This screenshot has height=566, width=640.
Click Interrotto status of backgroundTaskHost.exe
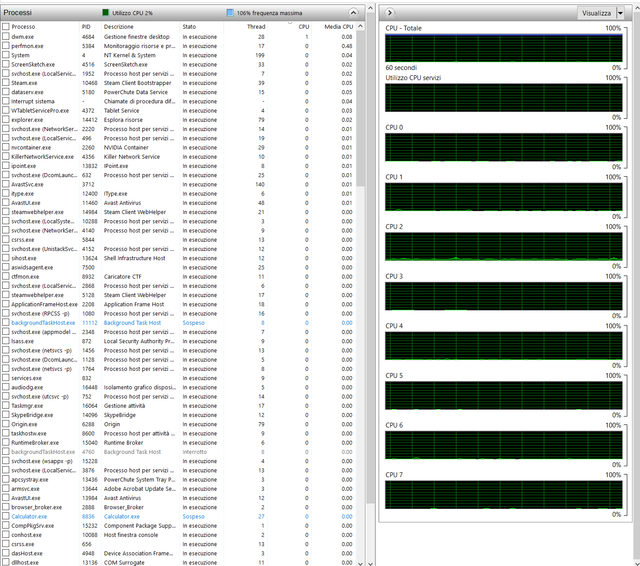pos(195,452)
